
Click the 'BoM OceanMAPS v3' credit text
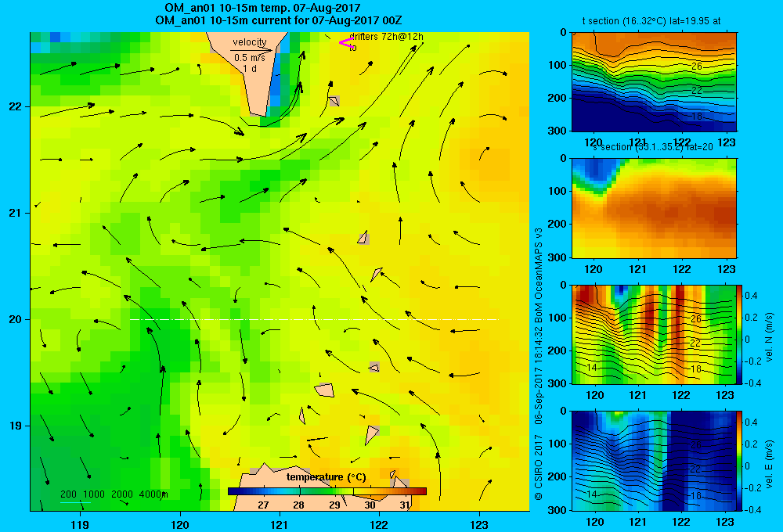tap(539, 275)
